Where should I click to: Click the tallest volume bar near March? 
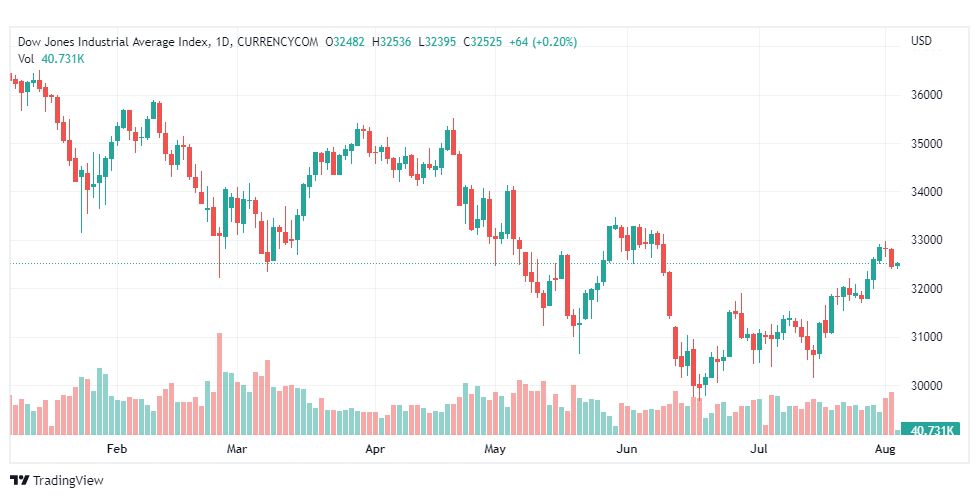pyautogui.click(x=219, y=384)
